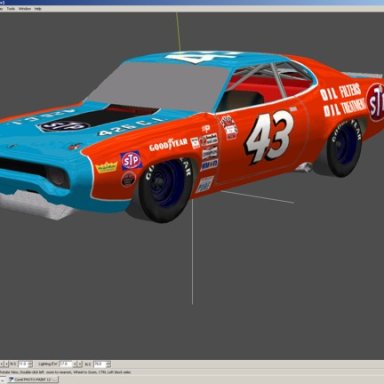Open the Help menu

38,9
